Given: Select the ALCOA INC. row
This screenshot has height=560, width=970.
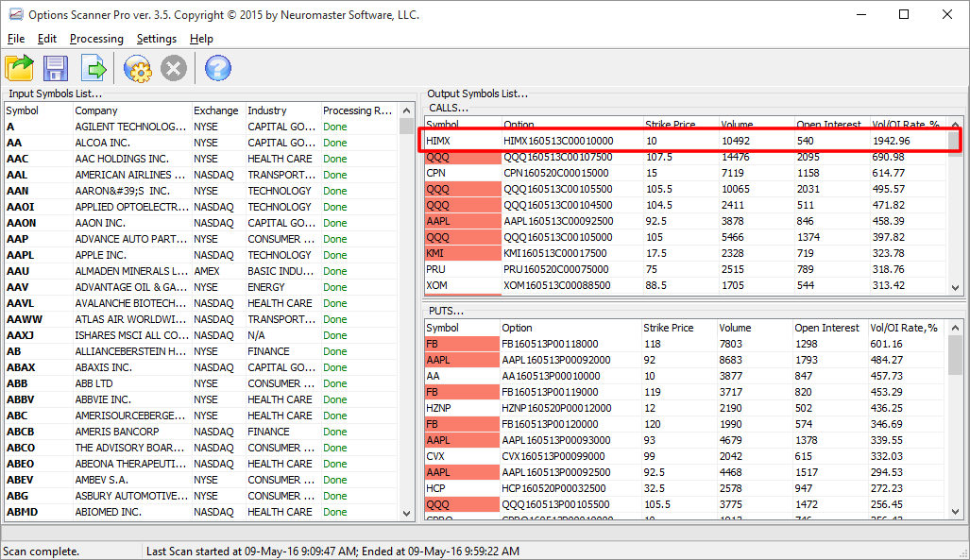Looking at the screenshot, I should (201, 143).
